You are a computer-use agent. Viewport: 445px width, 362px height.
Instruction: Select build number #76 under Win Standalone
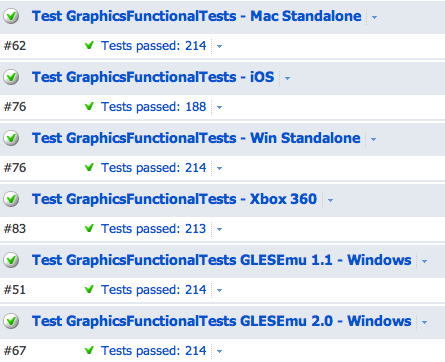pos(15,168)
